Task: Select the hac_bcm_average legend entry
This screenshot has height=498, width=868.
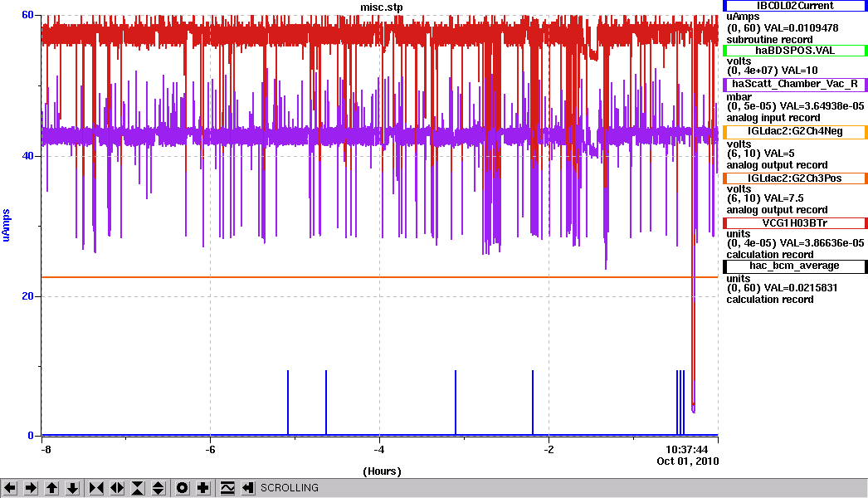Action: [x=795, y=266]
